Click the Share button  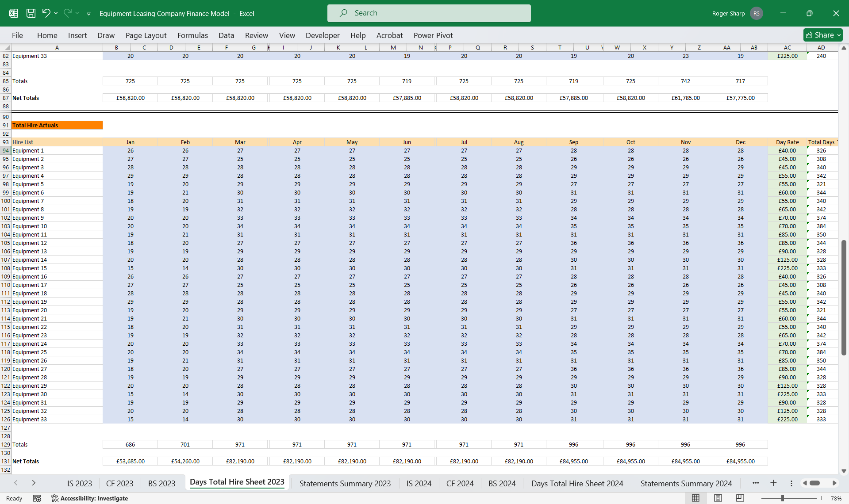tap(823, 35)
